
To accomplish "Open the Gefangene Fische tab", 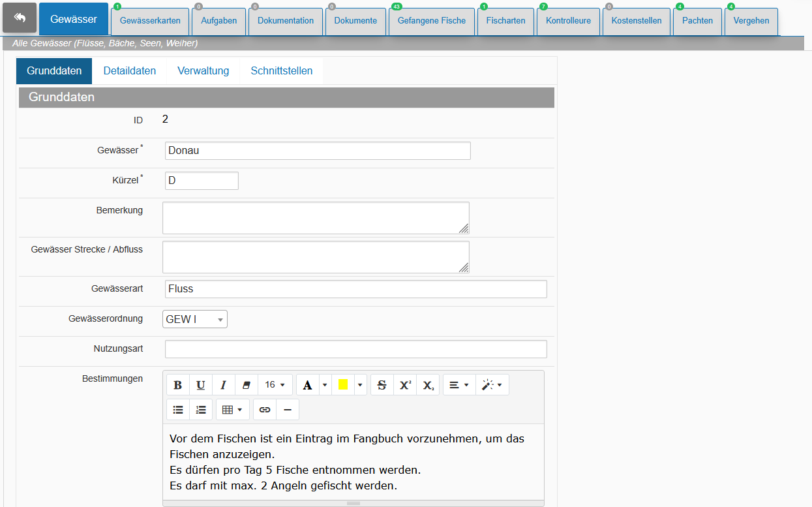I will 432,21.
